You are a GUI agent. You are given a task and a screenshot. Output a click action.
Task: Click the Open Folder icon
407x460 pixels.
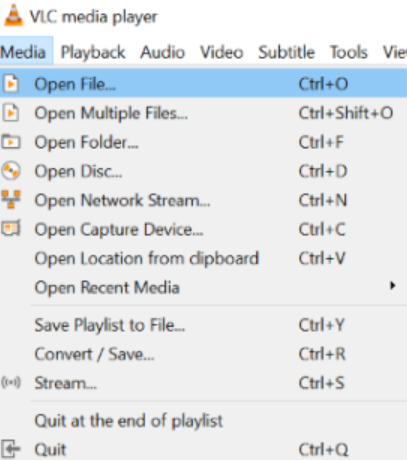[x=11, y=142]
